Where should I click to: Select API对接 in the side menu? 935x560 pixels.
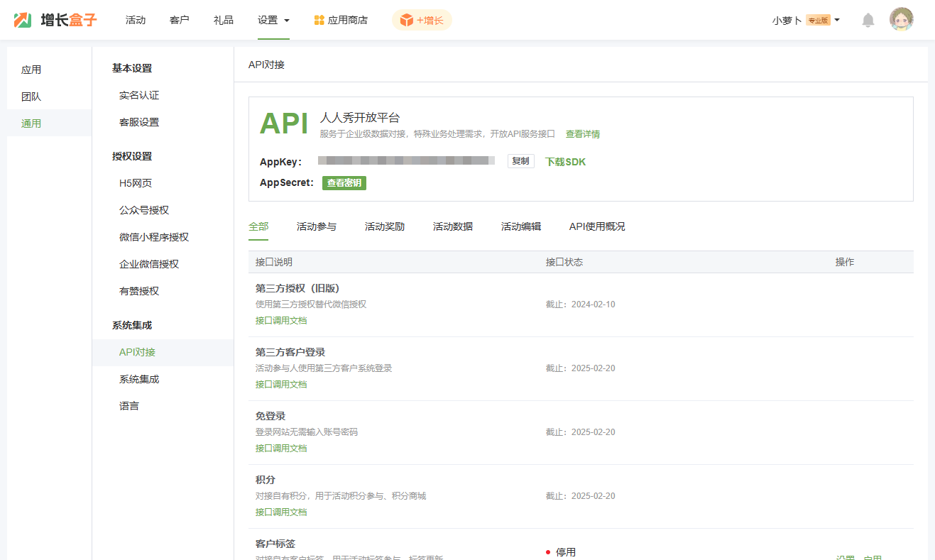click(x=137, y=352)
